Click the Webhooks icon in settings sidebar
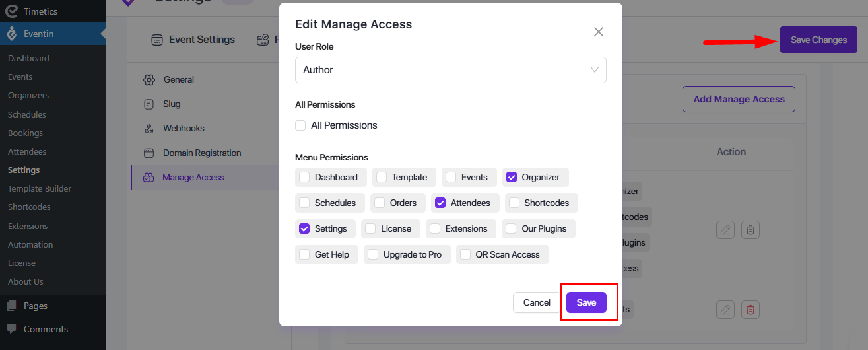The height and width of the screenshot is (350, 868). click(x=149, y=129)
